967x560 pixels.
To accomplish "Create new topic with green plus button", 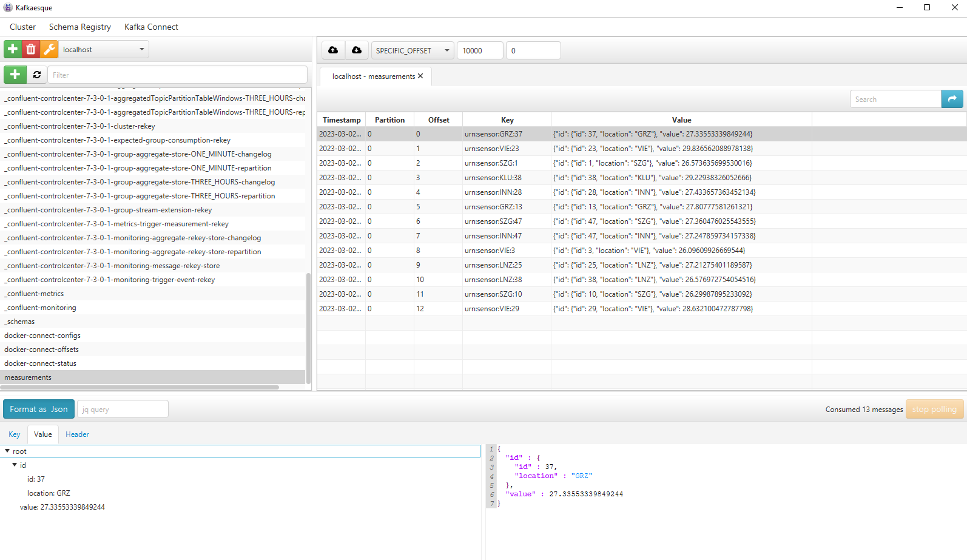I will click(x=15, y=75).
